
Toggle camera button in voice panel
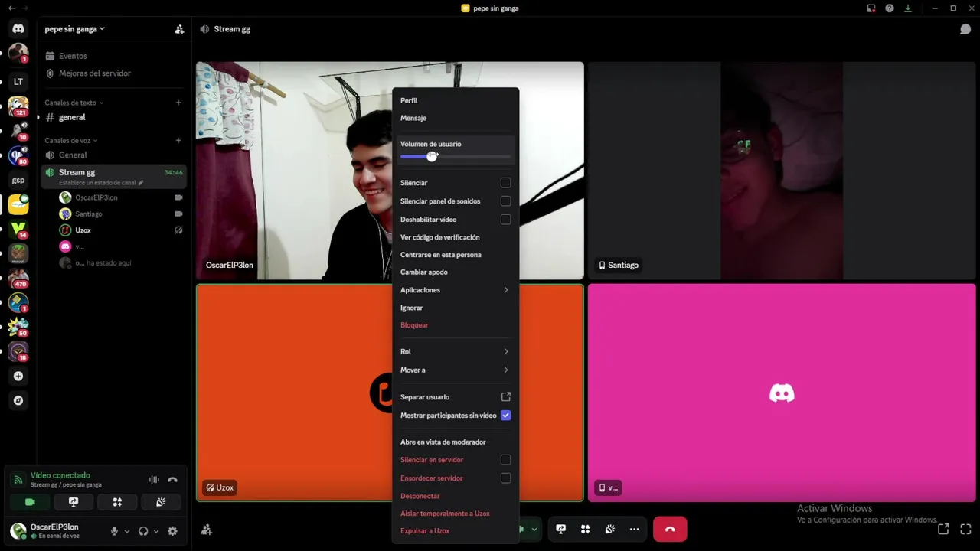coord(30,502)
